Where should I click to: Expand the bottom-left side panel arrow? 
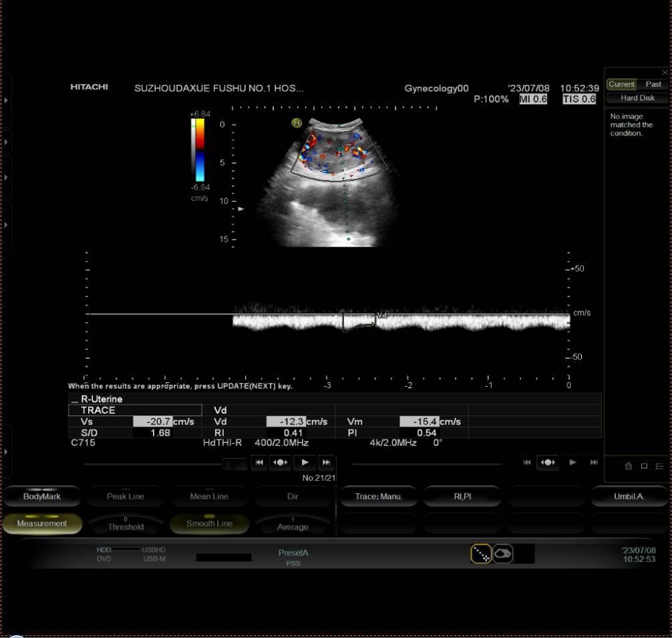pos(6,452)
